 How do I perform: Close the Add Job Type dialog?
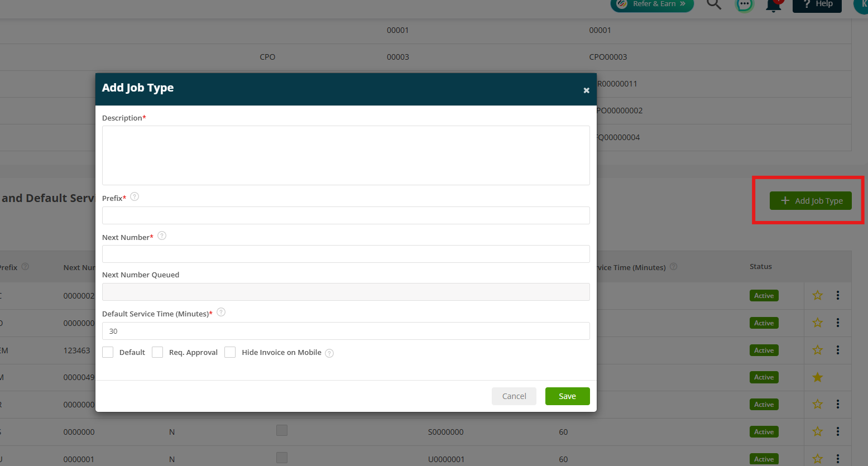click(586, 90)
